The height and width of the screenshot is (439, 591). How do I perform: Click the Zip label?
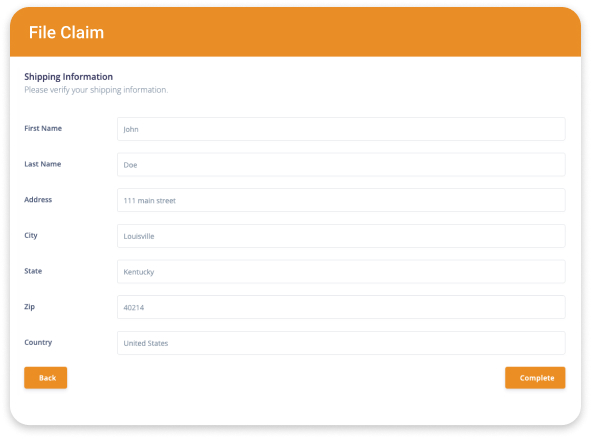[29, 307]
